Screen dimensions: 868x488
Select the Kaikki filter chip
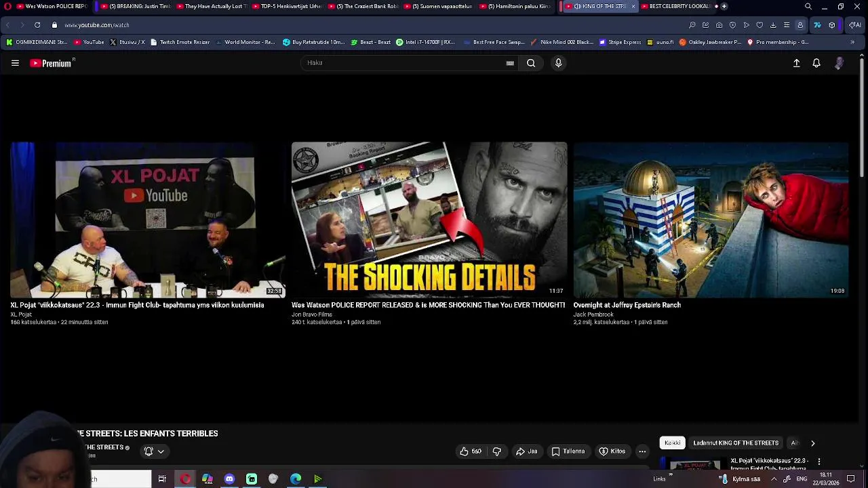(x=673, y=443)
